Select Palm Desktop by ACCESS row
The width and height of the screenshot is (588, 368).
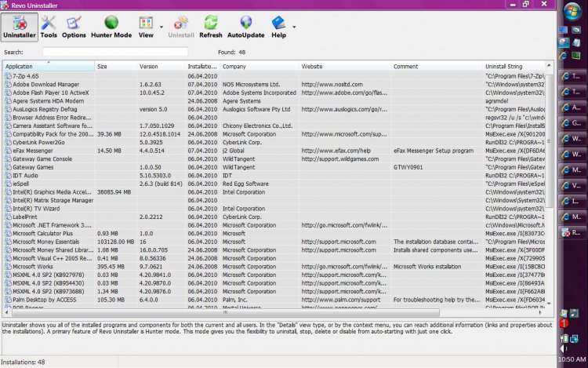[x=274, y=300]
